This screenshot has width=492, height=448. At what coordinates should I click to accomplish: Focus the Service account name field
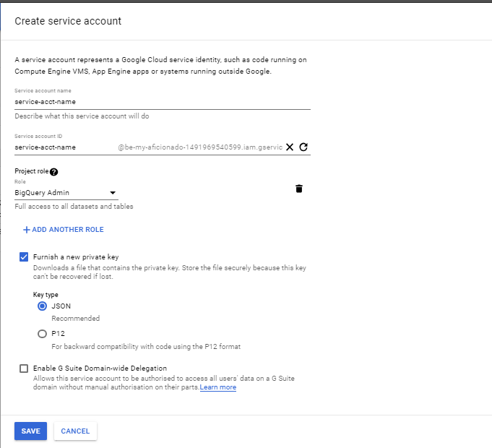coord(163,102)
